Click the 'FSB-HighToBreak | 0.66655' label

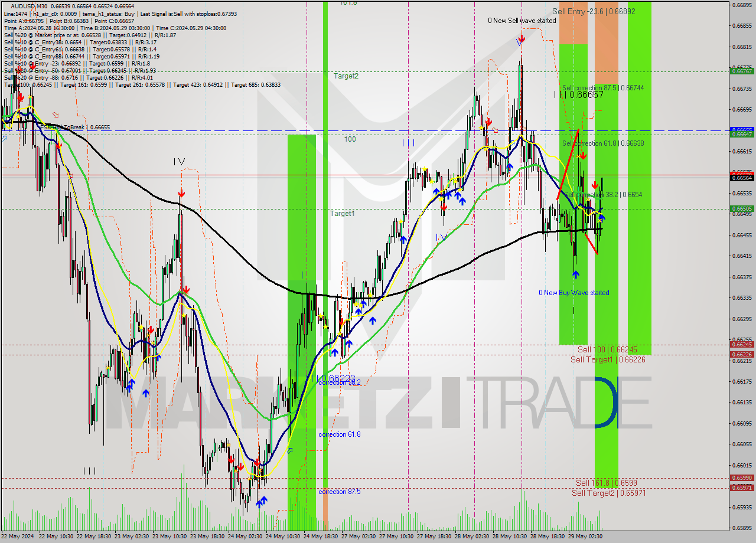[x=75, y=127]
